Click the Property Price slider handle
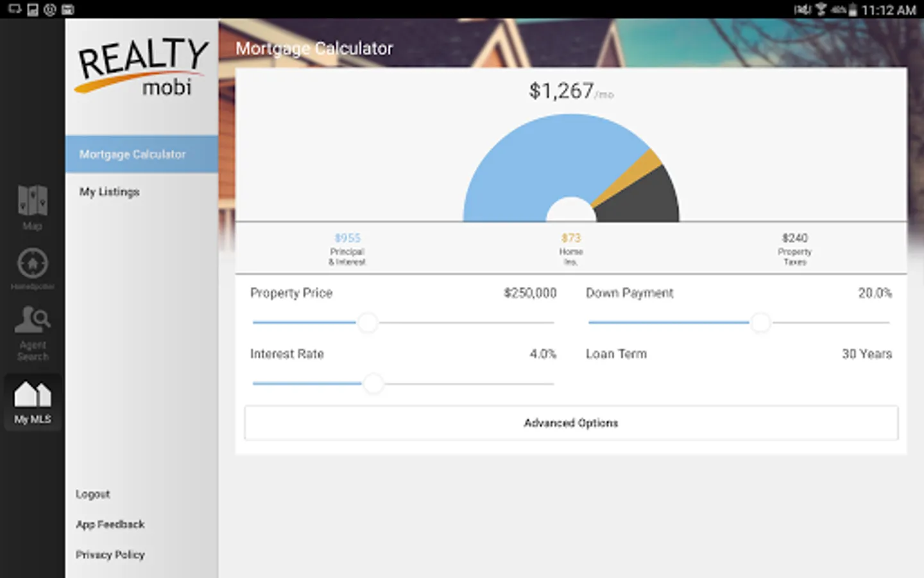The height and width of the screenshot is (578, 924). tap(368, 322)
